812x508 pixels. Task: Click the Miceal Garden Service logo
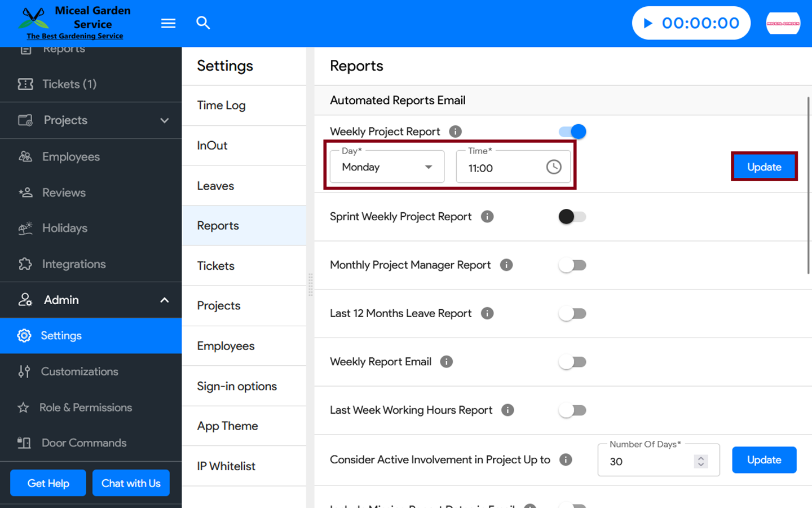[x=74, y=23]
